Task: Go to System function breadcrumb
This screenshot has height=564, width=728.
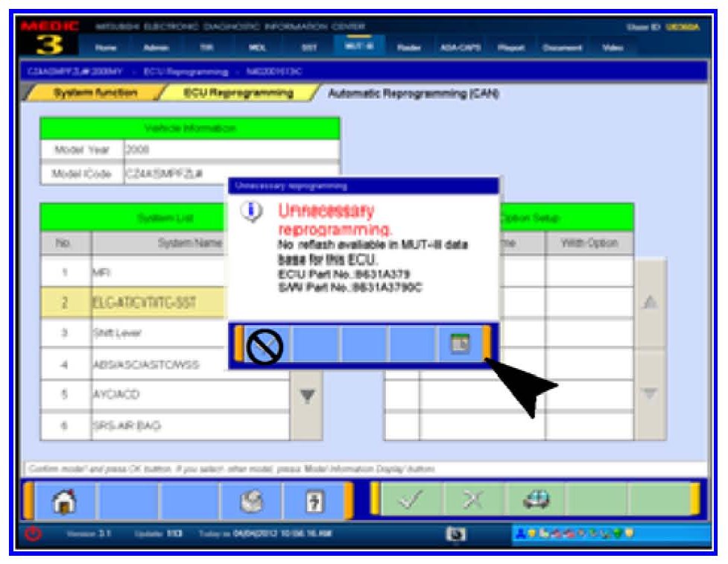Action: pos(95,94)
